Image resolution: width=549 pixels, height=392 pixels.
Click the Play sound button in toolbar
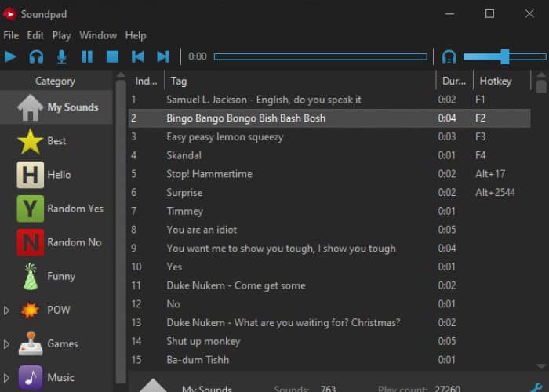coord(10,56)
